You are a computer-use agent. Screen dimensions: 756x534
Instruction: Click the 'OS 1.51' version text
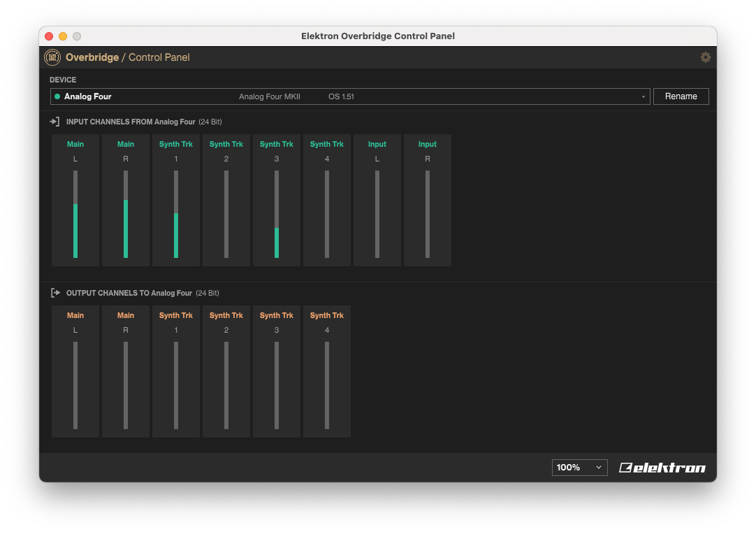pos(342,96)
